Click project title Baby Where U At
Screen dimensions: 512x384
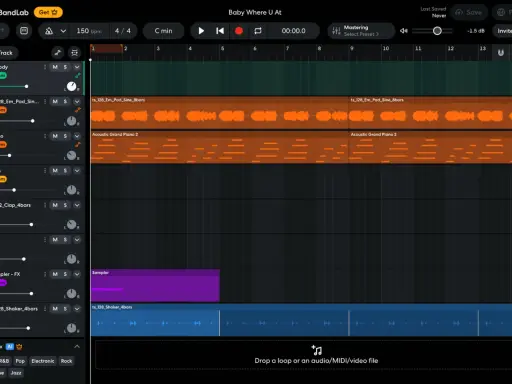coord(255,12)
